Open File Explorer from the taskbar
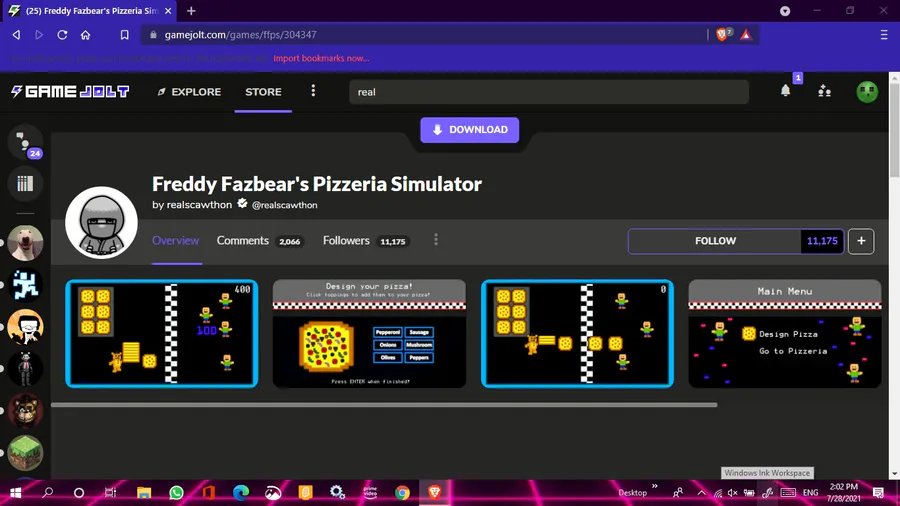Screen dimensions: 900x506 [143, 493]
